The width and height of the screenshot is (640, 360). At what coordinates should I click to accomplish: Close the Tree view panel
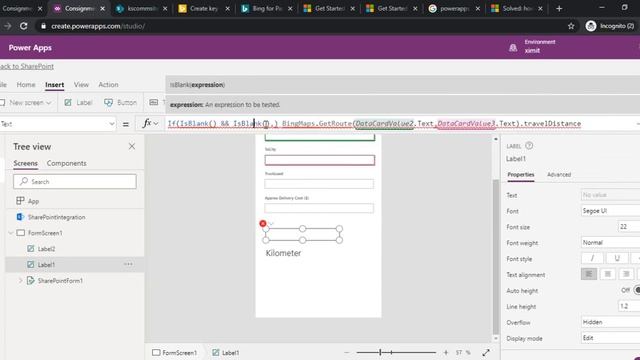132,146
